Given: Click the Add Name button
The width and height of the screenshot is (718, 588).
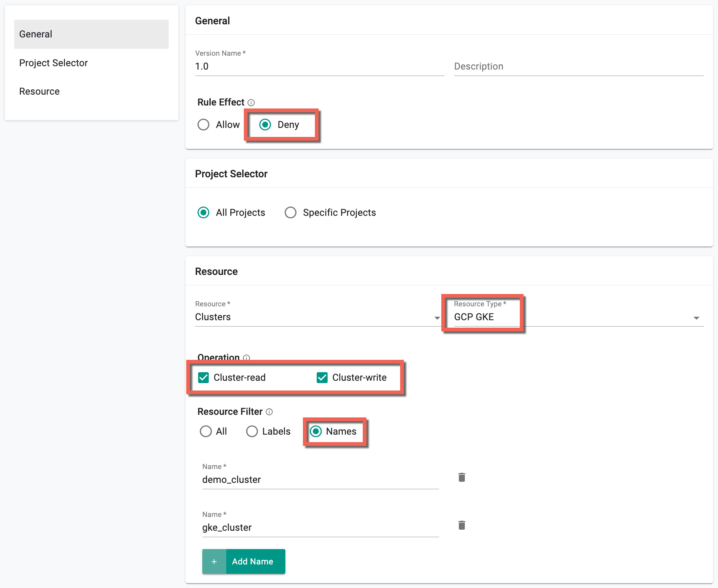Looking at the screenshot, I should pos(243,561).
